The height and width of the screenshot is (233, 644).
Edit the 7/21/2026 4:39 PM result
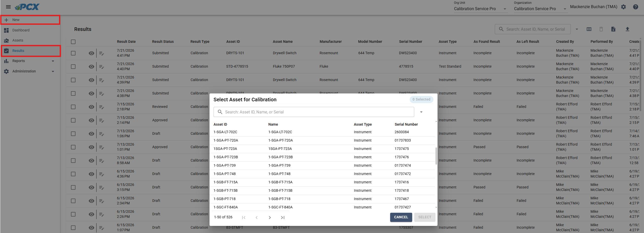point(102,80)
